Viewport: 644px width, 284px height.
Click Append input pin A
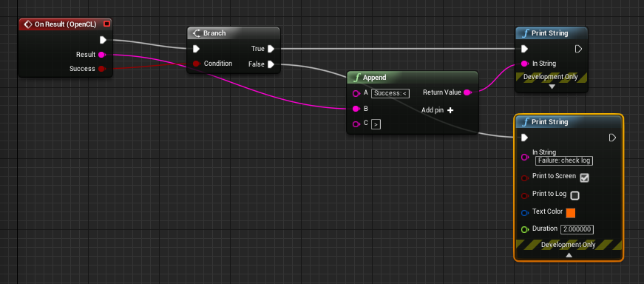[356, 93]
